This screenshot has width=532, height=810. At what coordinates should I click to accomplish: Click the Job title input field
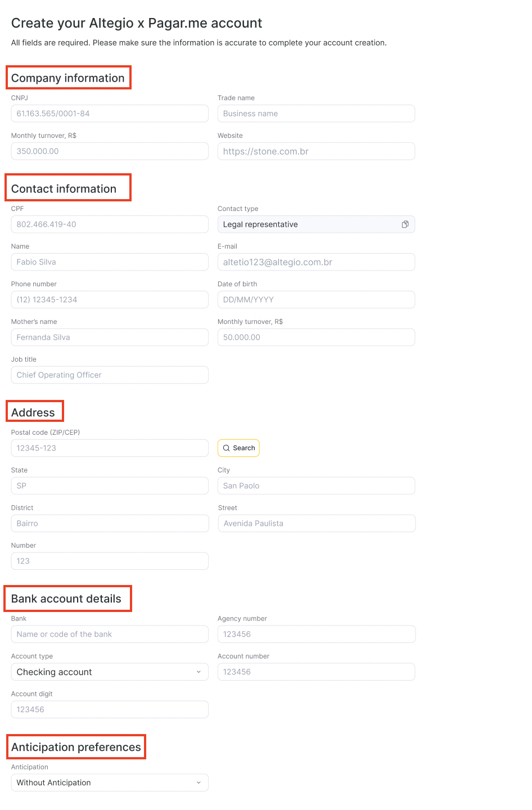point(110,375)
